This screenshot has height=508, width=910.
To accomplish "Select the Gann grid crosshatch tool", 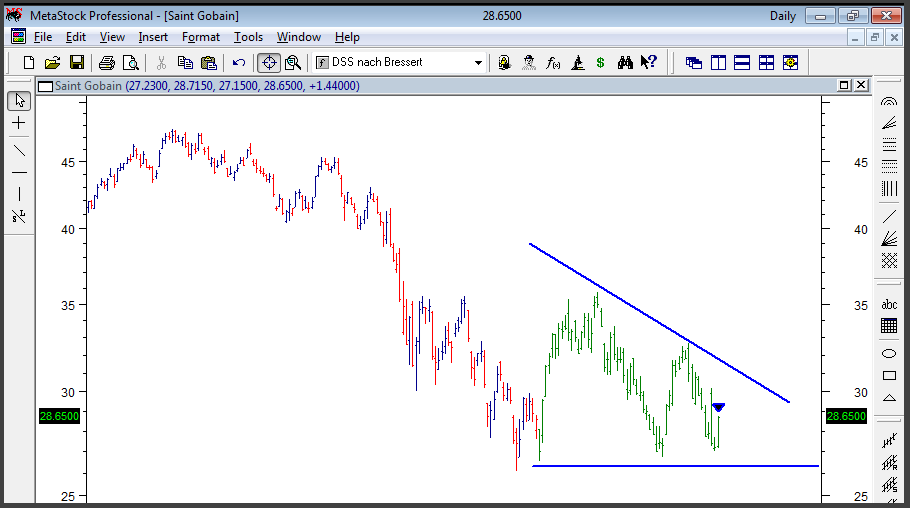I will (x=889, y=260).
